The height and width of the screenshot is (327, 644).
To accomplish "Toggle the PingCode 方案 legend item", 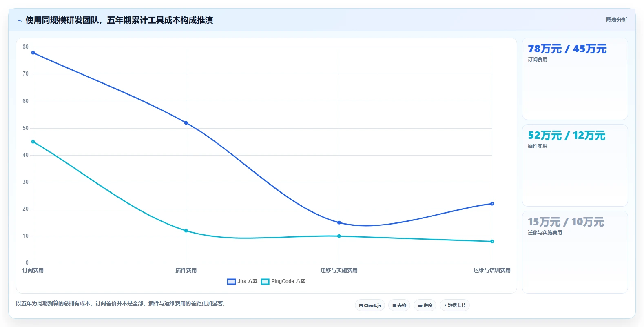I will 283,281.
